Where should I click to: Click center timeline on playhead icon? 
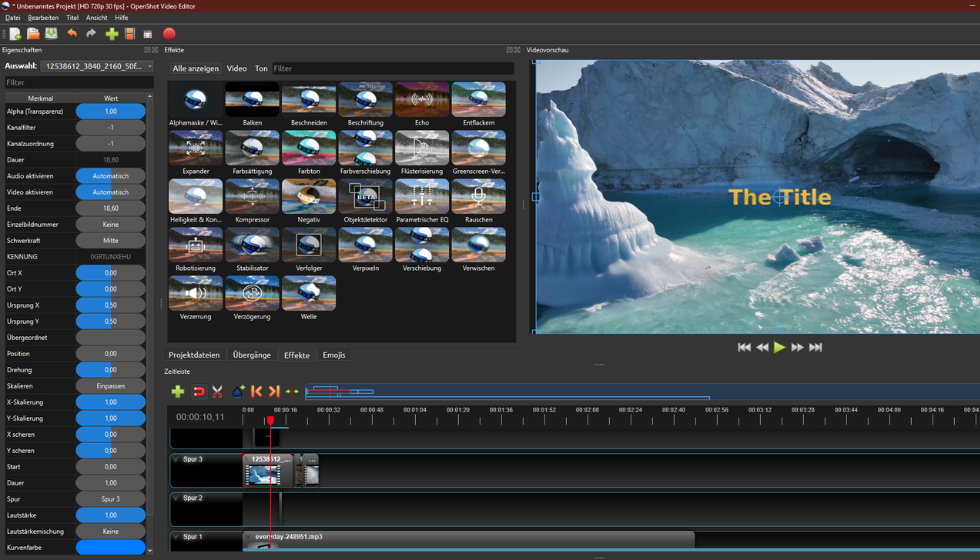pos(292,391)
